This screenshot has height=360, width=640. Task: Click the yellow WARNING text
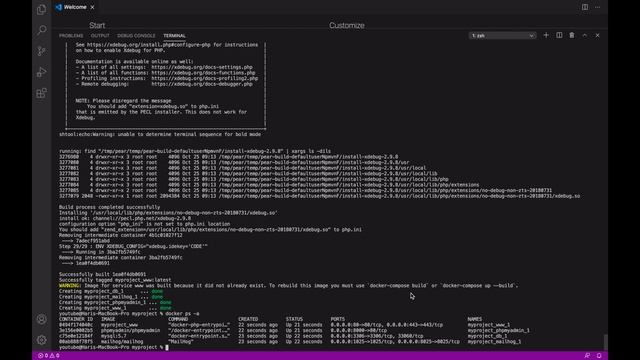[69, 286]
